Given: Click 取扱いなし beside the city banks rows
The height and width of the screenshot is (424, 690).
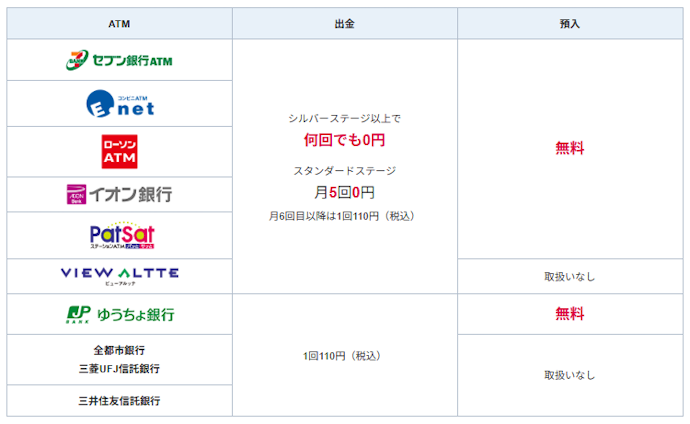Looking at the screenshot, I should [x=570, y=375].
